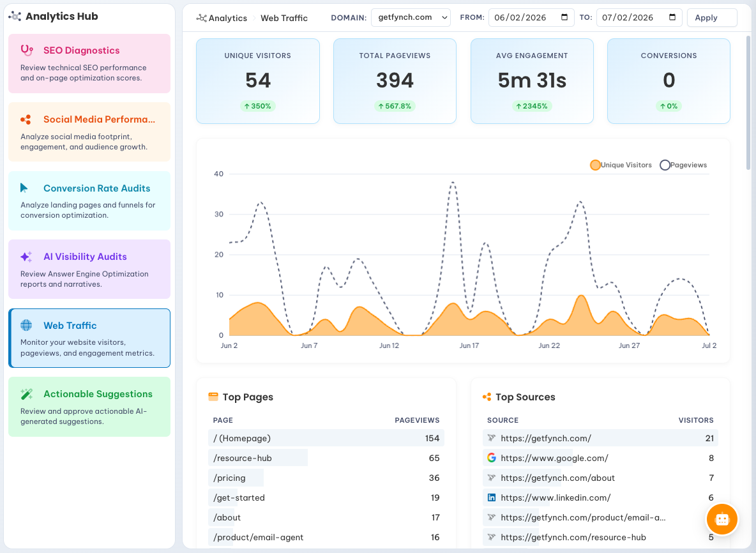Open the SEO Diagnostics section
This screenshot has width=756, height=553.
pos(89,63)
